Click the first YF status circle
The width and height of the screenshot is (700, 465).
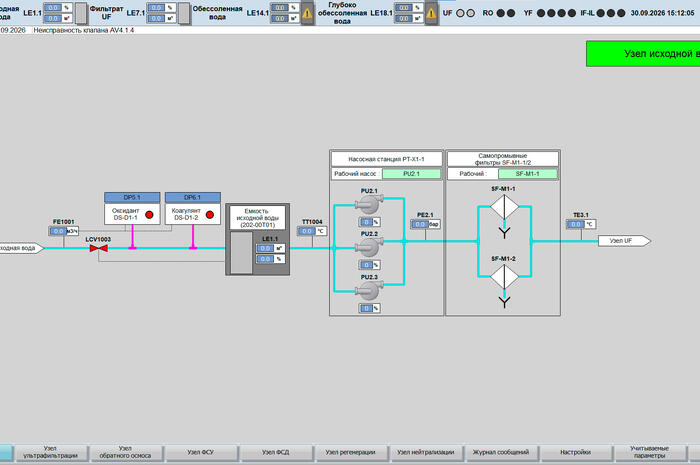click(541, 13)
